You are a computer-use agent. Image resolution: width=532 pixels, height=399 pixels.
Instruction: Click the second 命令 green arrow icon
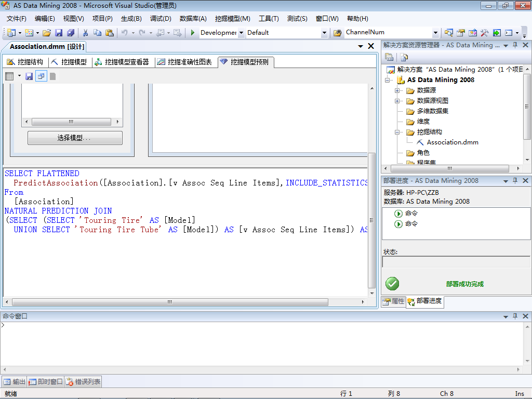(x=398, y=224)
